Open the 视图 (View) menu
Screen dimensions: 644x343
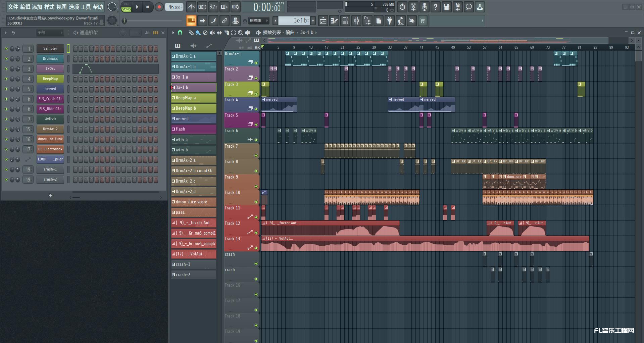tap(61, 7)
